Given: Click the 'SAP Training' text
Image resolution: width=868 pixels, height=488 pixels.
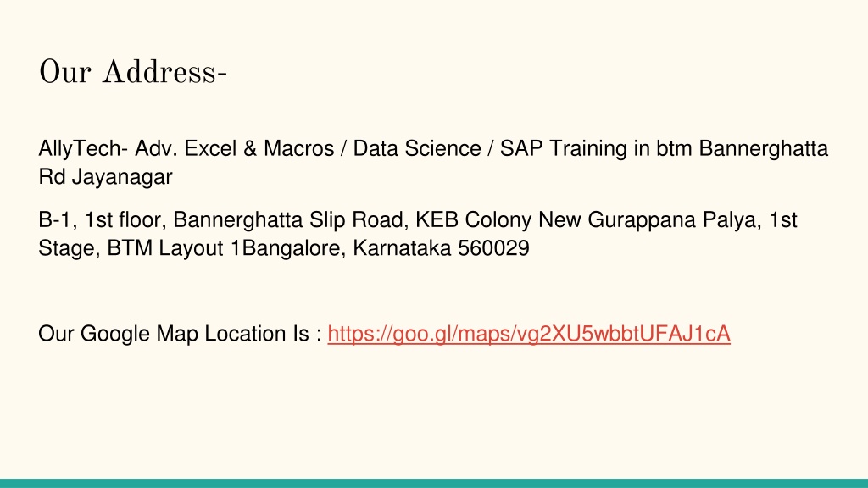Looking at the screenshot, I should coord(564,149).
